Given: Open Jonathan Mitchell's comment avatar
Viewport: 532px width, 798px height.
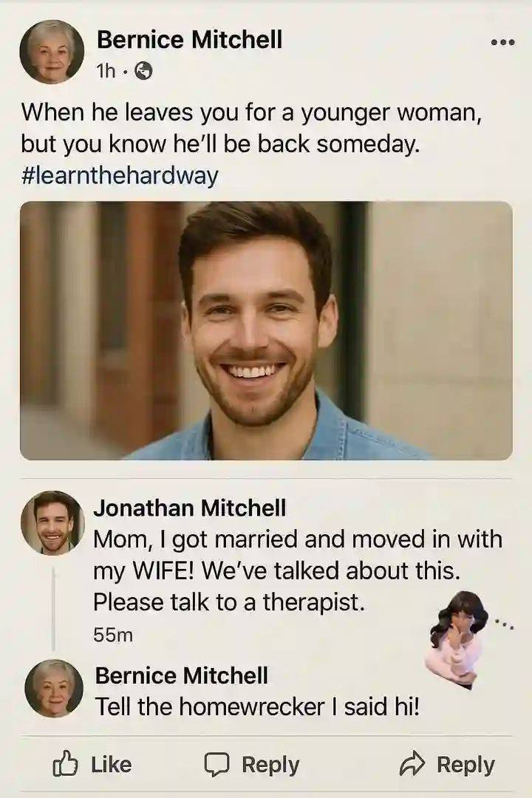Looking at the screenshot, I should [52, 522].
